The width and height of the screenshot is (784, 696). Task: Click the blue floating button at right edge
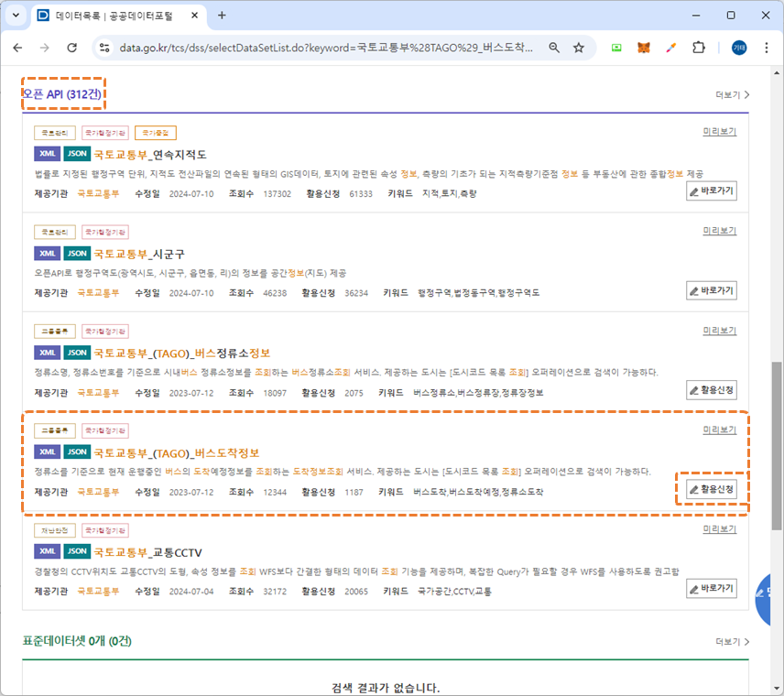(x=764, y=600)
